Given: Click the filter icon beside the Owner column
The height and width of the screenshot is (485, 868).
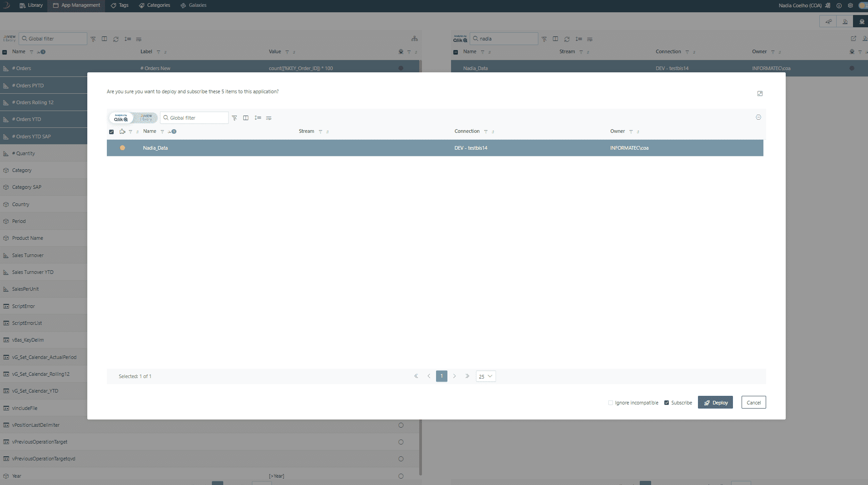Looking at the screenshot, I should pos(631,131).
